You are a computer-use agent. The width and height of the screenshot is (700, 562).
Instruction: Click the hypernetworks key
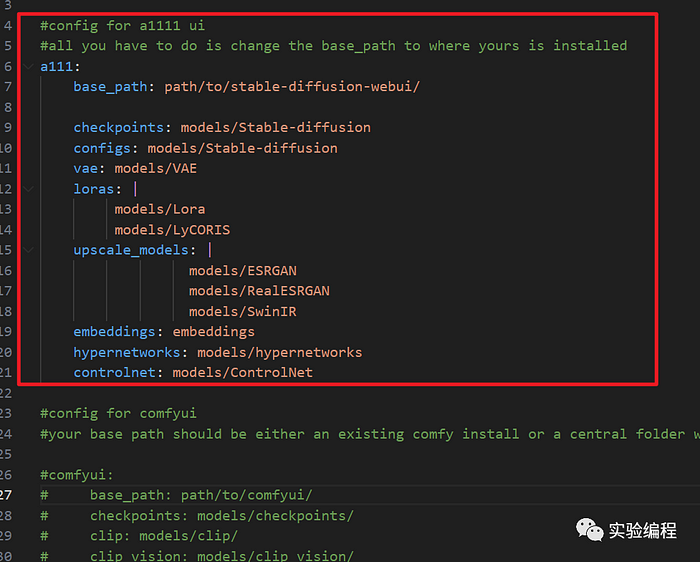[x=127, y=353]
